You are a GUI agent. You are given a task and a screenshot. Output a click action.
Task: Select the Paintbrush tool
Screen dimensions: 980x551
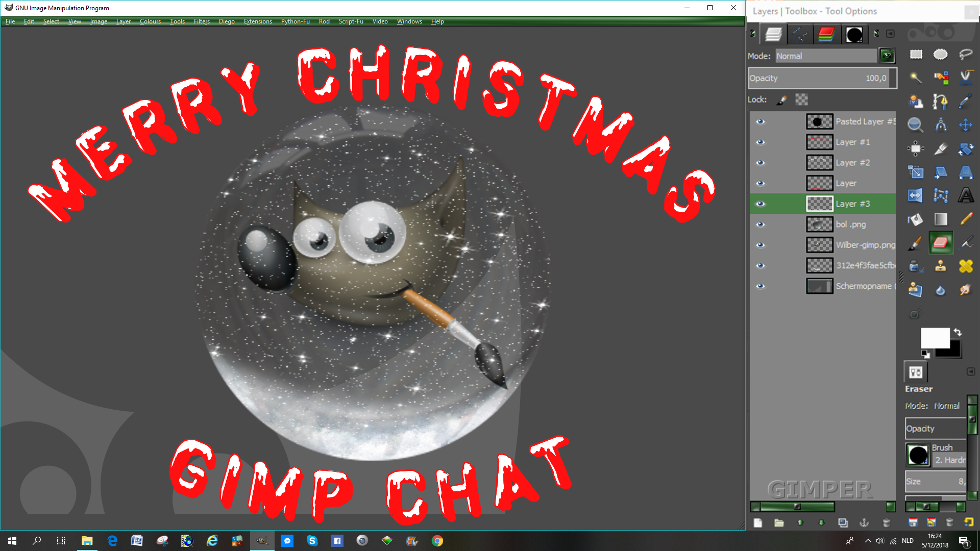pos(916,243)
